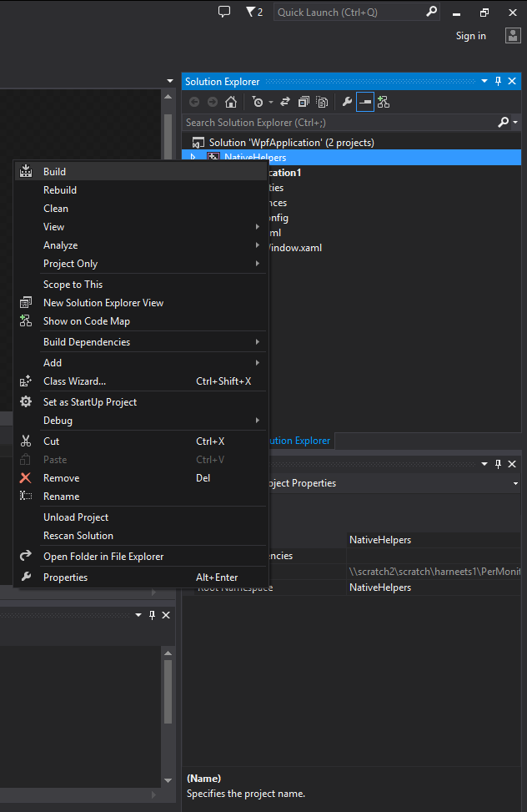Open search options dropdown in Solution Explorer
527x812 pixels.
[515, 122]
